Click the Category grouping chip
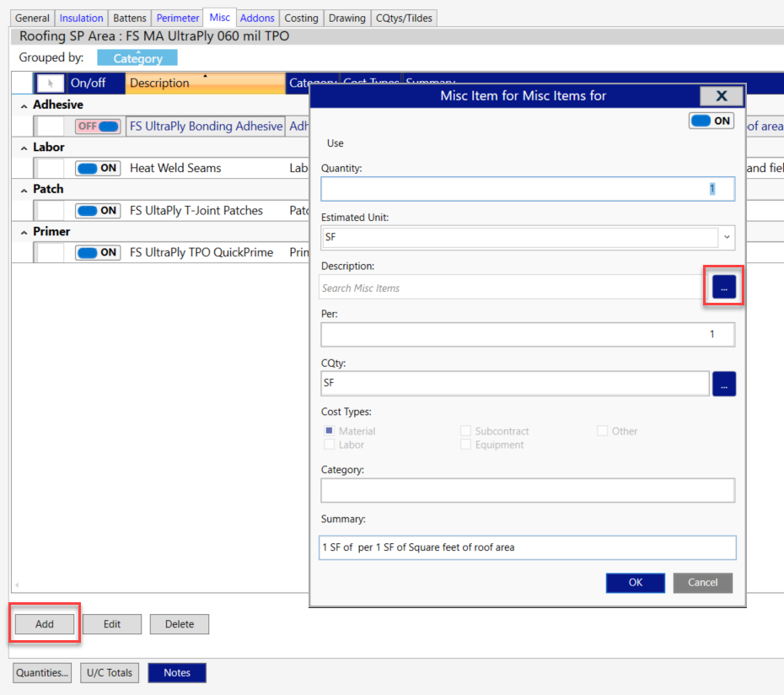This screenshot has width=784, height=695. (137, 57)
